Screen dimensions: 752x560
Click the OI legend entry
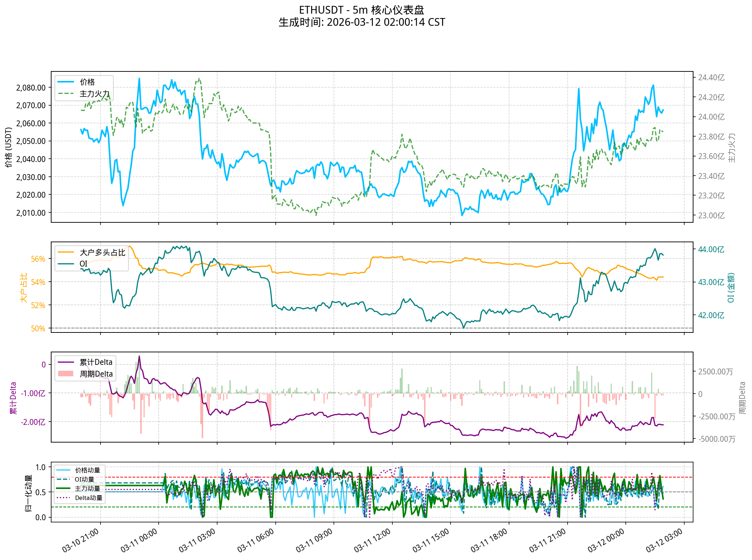[x=83, y=264]
